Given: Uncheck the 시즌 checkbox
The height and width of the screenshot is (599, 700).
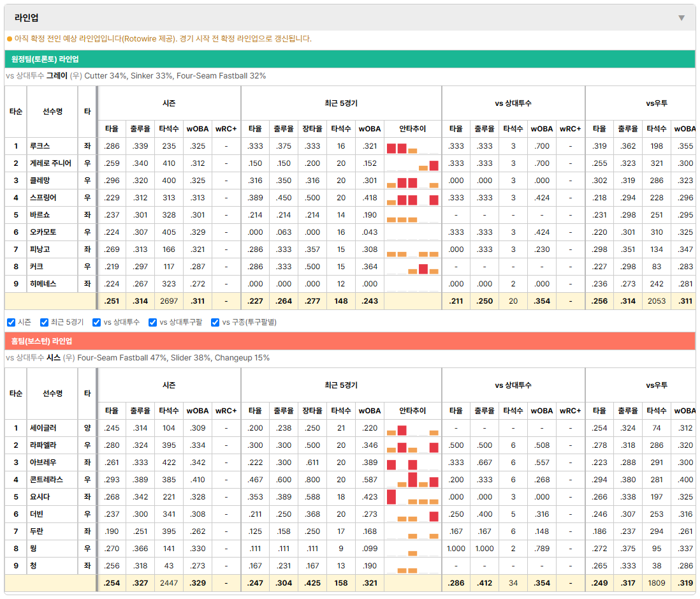Looking at the screenshot, I should (11, 322).
